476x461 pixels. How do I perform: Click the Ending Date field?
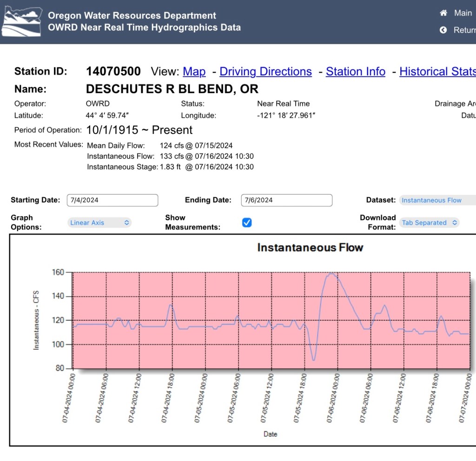286,200
